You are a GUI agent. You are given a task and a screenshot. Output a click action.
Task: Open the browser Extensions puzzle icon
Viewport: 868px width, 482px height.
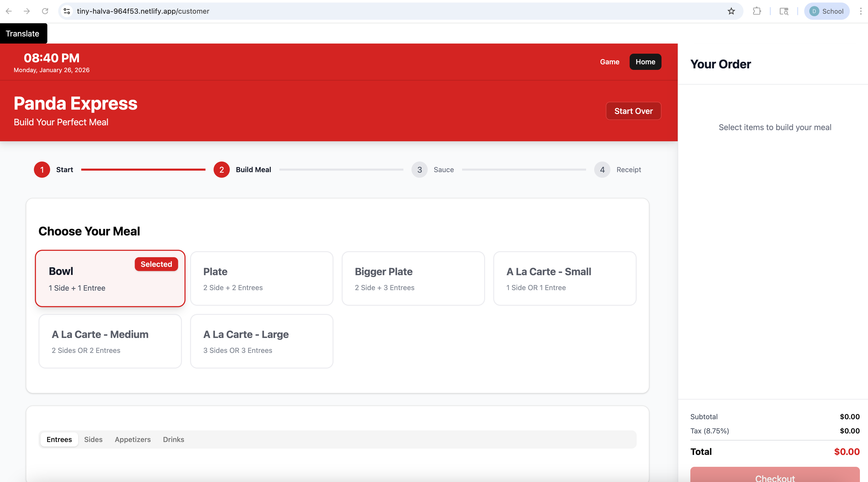(757, 11)
